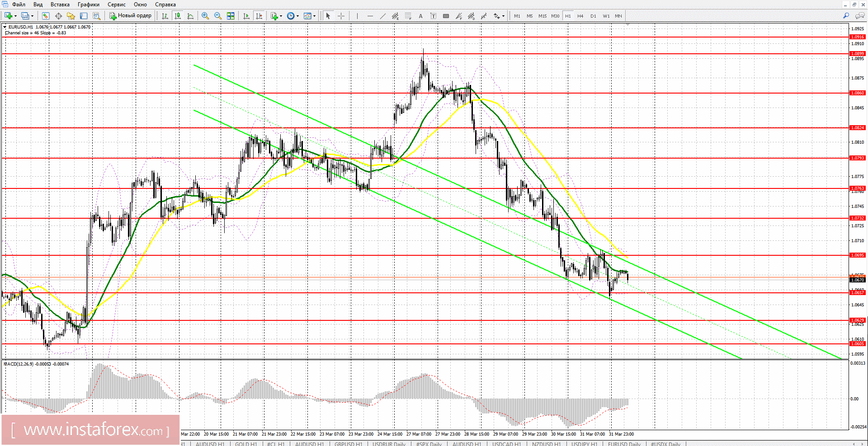Pick the gray rectangle shape tool
The width and height of the screenshot is (868, 446).
[x=446, y=16]
